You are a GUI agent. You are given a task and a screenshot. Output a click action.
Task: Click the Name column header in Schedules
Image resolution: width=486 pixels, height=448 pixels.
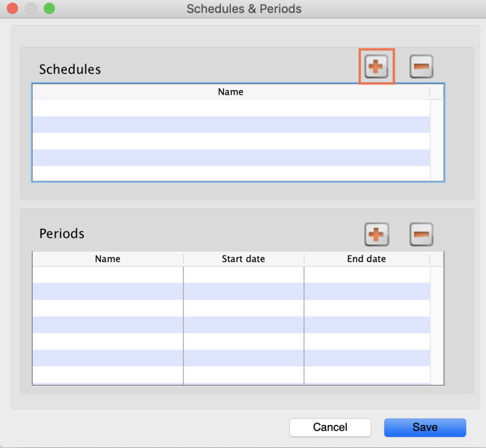pyautogui.click(x=231, y=91)
